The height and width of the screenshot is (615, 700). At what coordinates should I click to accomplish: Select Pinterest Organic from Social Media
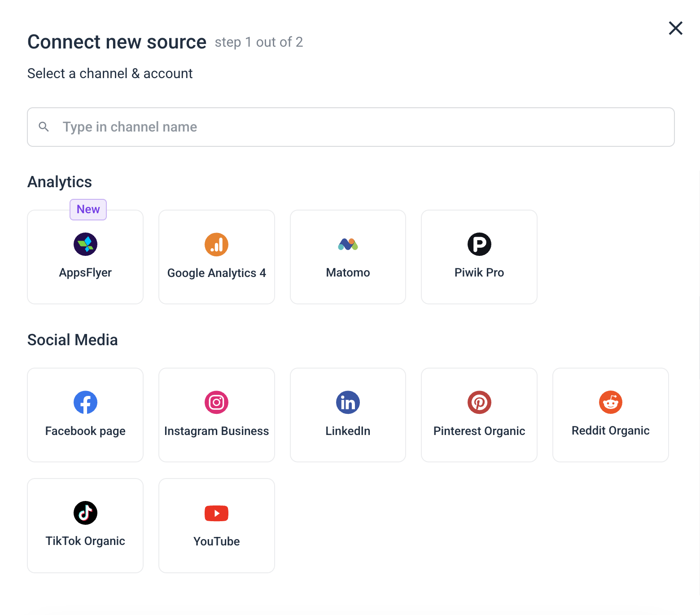pos(479,415)
